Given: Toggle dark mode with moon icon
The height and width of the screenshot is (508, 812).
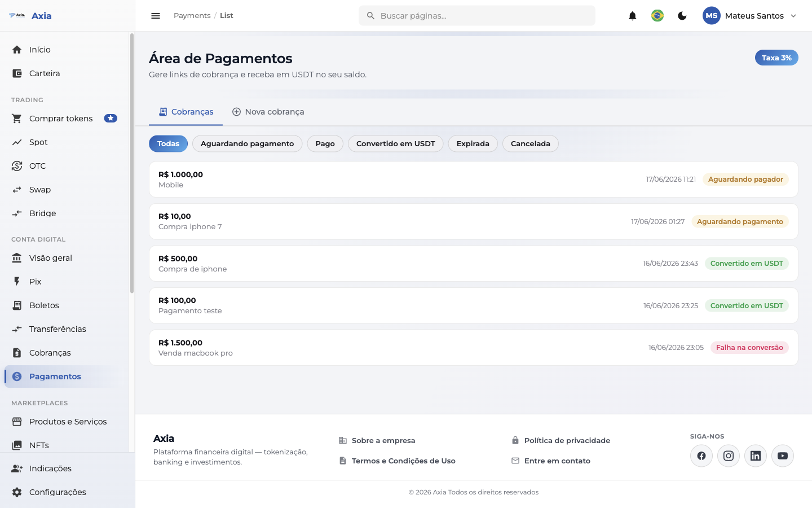Looking at the screenshot, I should 682,16.
